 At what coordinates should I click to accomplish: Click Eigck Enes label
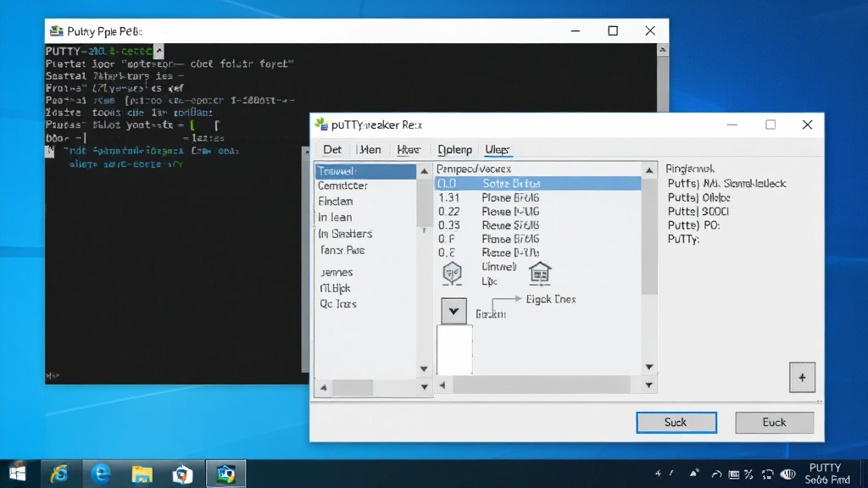551,299
